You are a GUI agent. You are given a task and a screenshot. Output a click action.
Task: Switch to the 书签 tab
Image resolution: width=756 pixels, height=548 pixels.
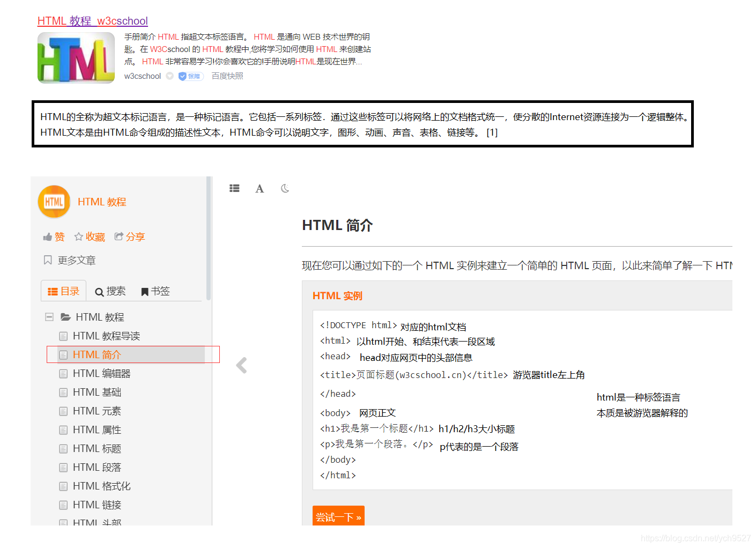click(155, 291)
